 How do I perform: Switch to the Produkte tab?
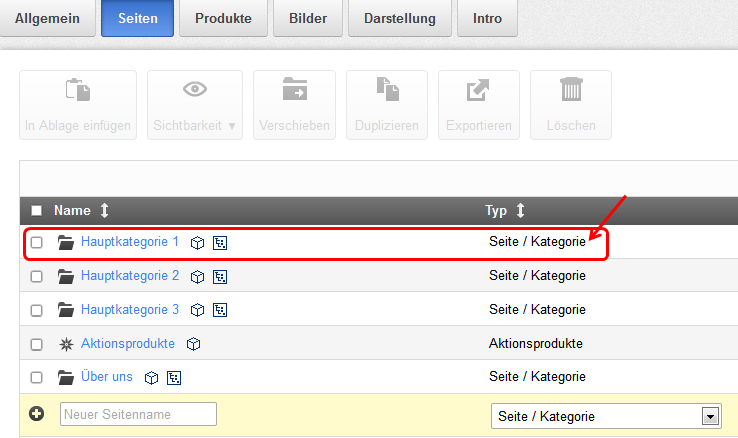click(223, 18)
